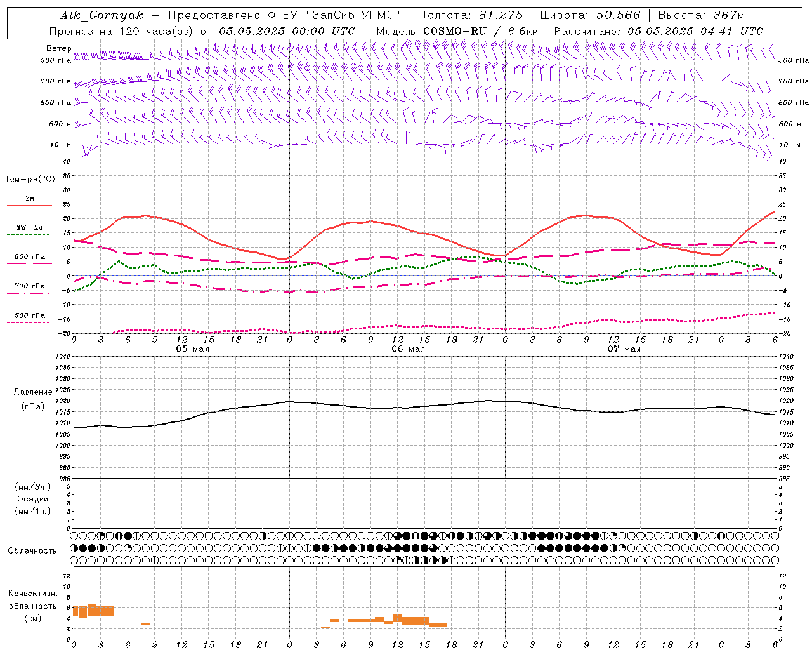Click the (мм/1ч.) precipitation unit label

pyautogui.click(x=33, y=511)
